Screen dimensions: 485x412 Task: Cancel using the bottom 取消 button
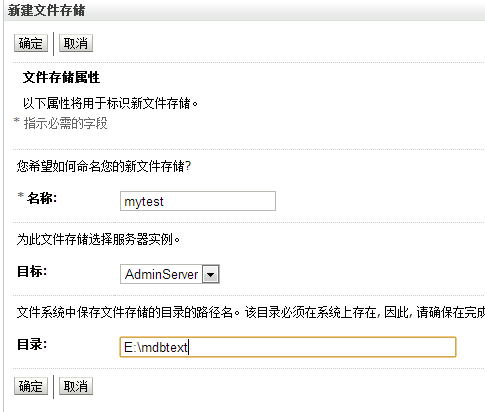(x=76, y=386)
